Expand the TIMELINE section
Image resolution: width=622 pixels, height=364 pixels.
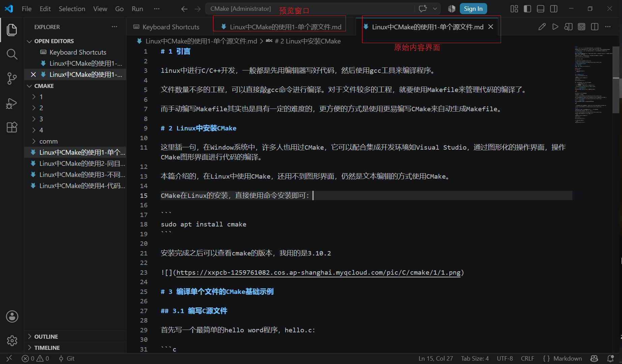coord(76,348)
